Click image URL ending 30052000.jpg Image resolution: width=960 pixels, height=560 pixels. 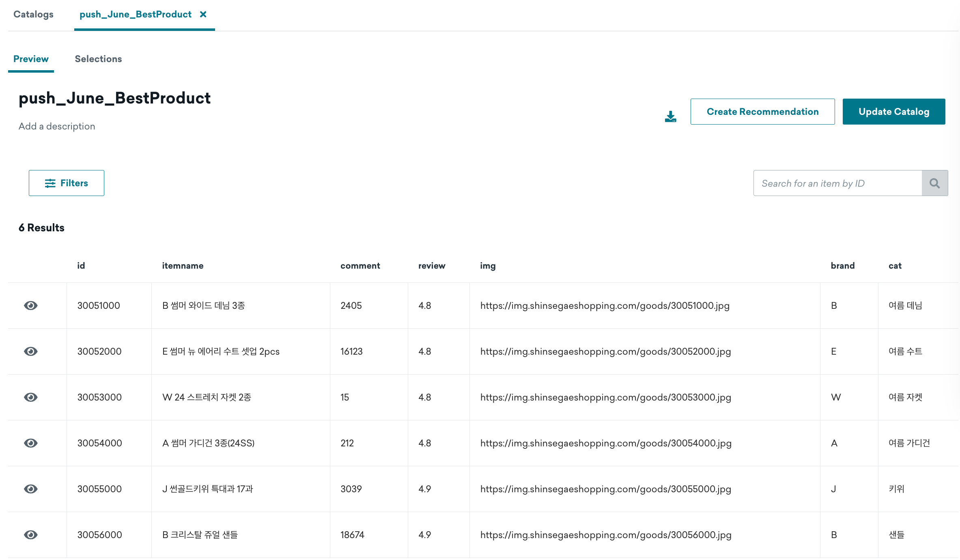605,351
